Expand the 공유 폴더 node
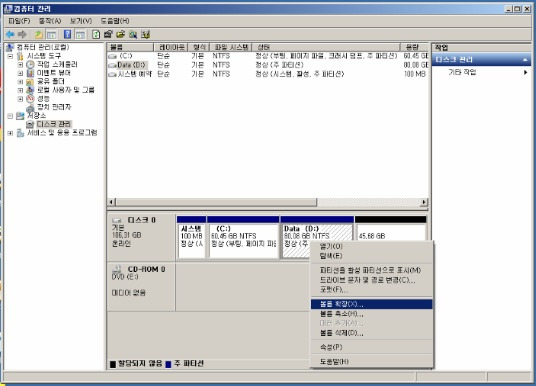Viewport: 536px width, 386px height. point(20,82)
